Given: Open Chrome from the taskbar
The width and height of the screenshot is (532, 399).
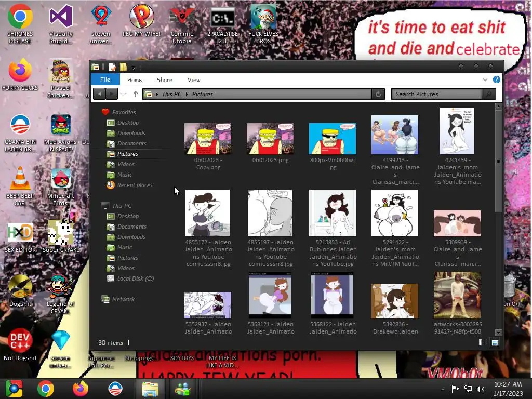Looking at the screenshot, I should click(x=46, y=389).
